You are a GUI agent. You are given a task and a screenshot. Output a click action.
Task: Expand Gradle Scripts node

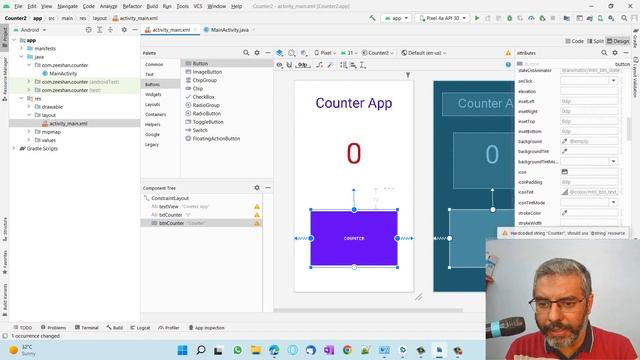(14, 148)
